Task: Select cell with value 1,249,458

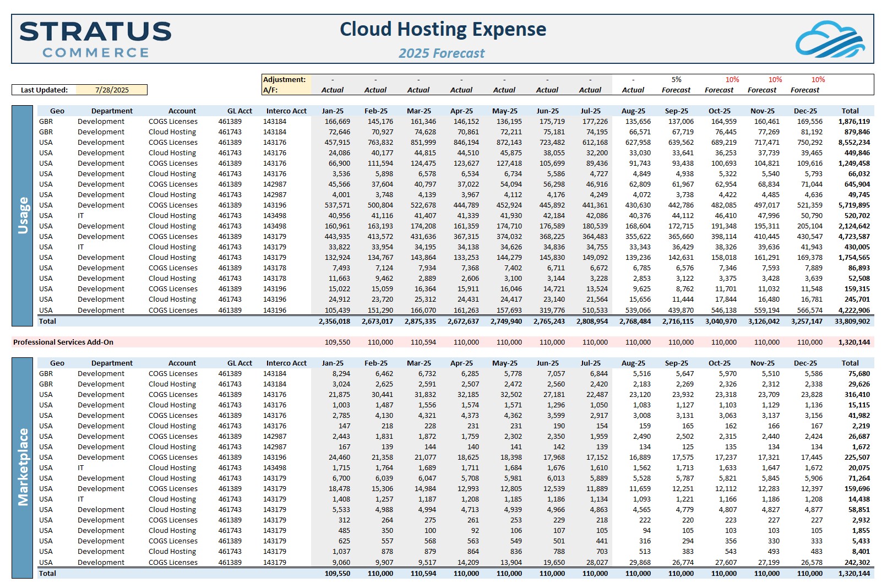Action: coord(854,163)
